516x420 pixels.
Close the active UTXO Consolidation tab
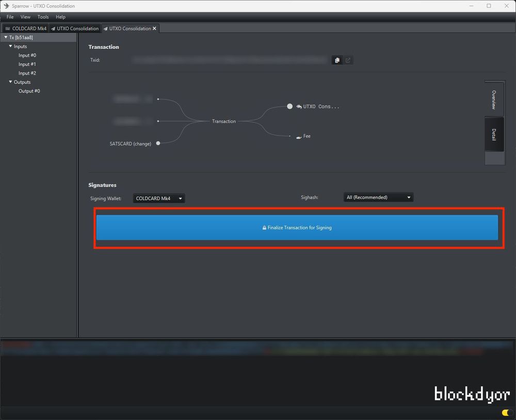pos(154,28)
